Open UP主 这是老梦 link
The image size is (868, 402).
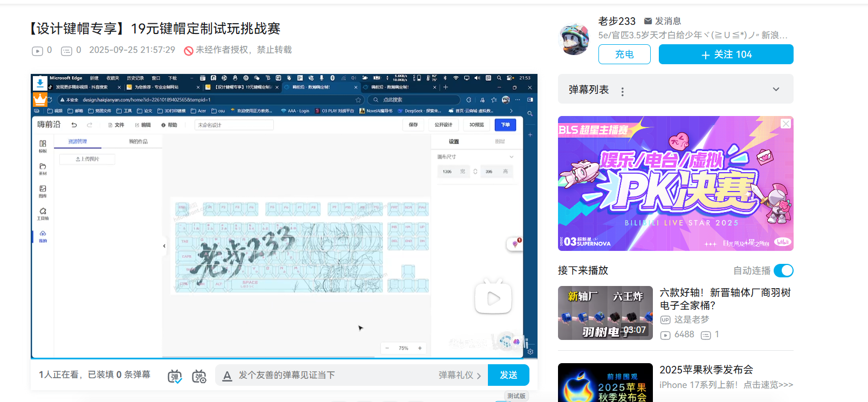(692, 319)
